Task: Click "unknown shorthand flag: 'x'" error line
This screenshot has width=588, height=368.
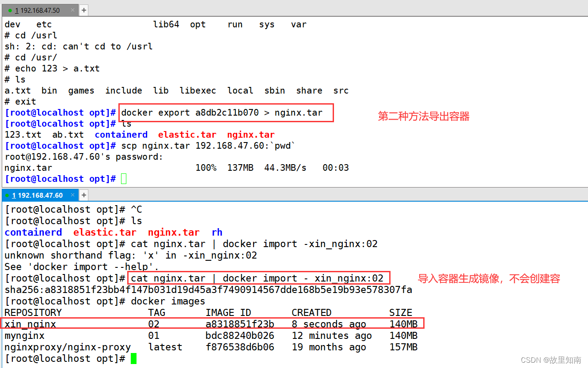Action: pyautogui.click(x=131, y=255)
